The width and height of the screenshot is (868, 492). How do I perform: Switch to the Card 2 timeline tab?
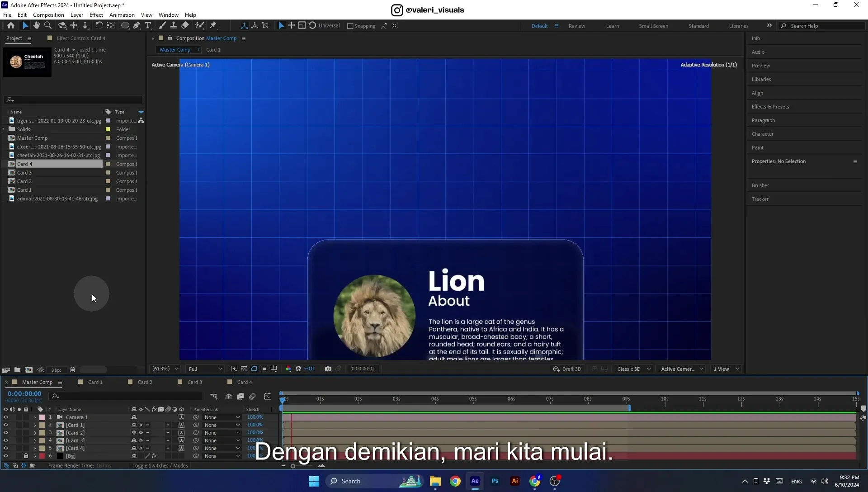tap(145, 383)
